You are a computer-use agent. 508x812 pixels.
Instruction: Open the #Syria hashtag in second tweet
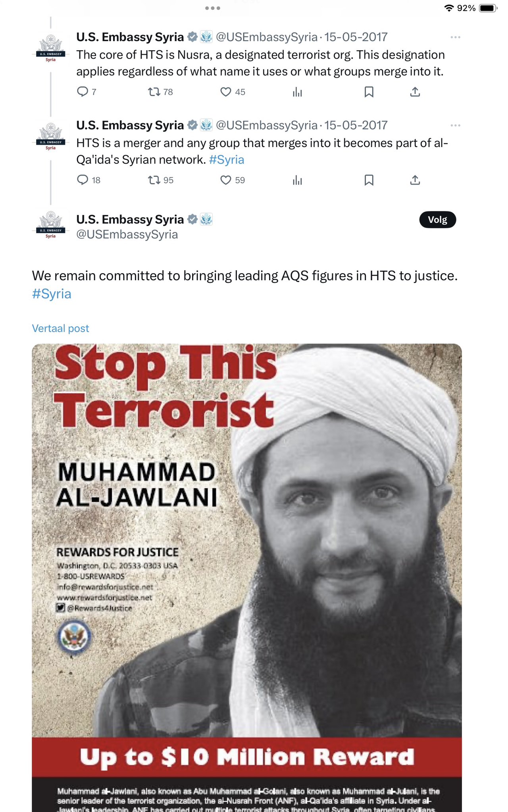click(x=227, y=159)
